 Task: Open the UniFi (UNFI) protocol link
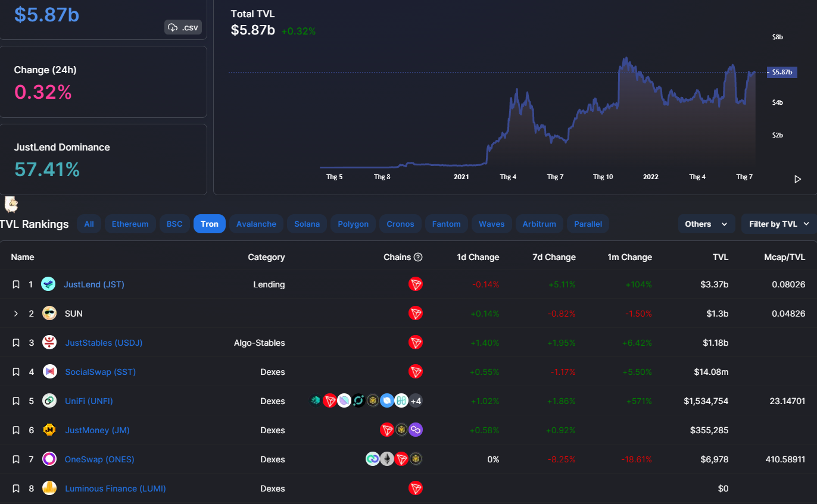(89, 401)
